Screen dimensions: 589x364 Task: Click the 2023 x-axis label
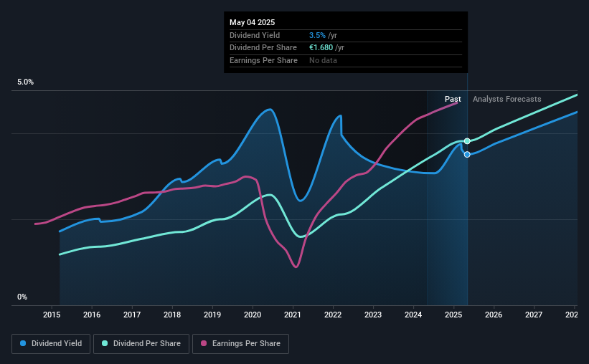(373, 315)
